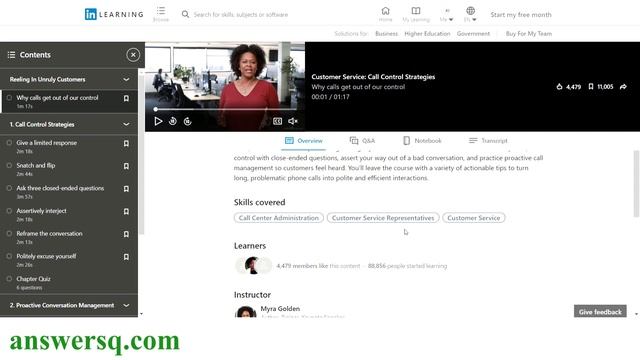Click the overview page vertical scrollbar
The image size is (640, 360).
click(x=636, y=184)
